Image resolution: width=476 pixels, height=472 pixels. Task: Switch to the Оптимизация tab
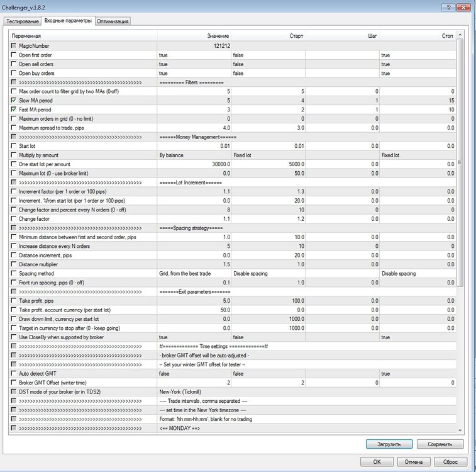coord(113,21)
